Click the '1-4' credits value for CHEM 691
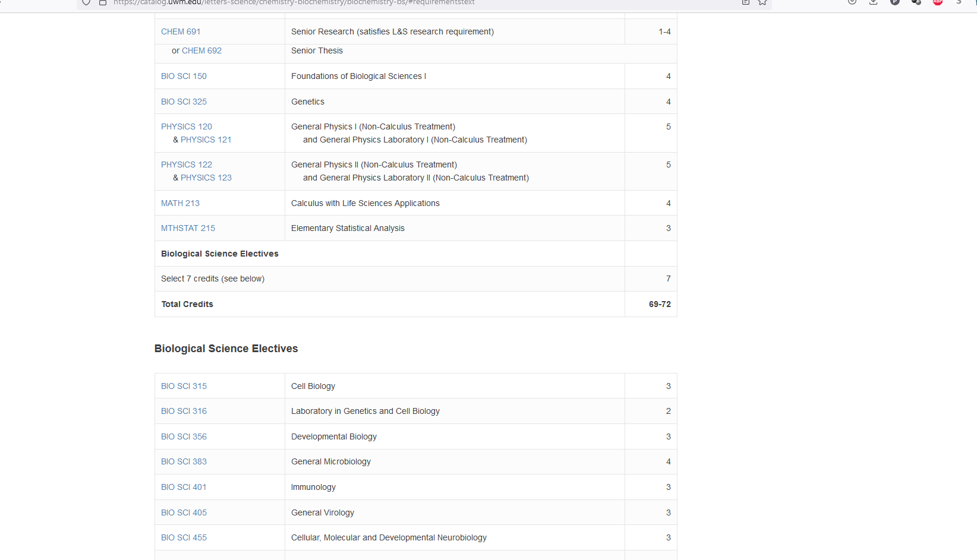977x560 pixels. click(x=664, y=31)
